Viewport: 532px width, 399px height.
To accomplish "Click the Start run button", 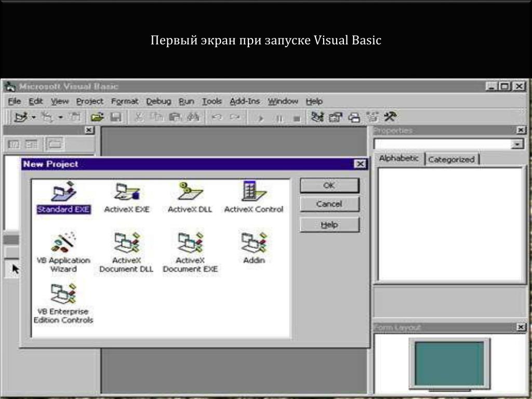I will pyautogui.click(x=261, y=118).
